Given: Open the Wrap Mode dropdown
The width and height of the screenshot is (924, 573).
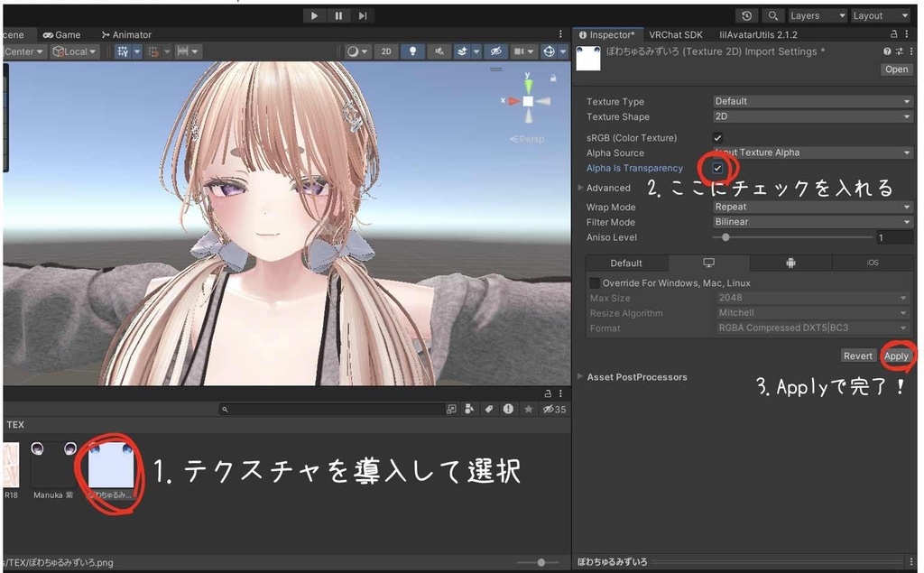Looking at the screenshot, I should (812, 207).
